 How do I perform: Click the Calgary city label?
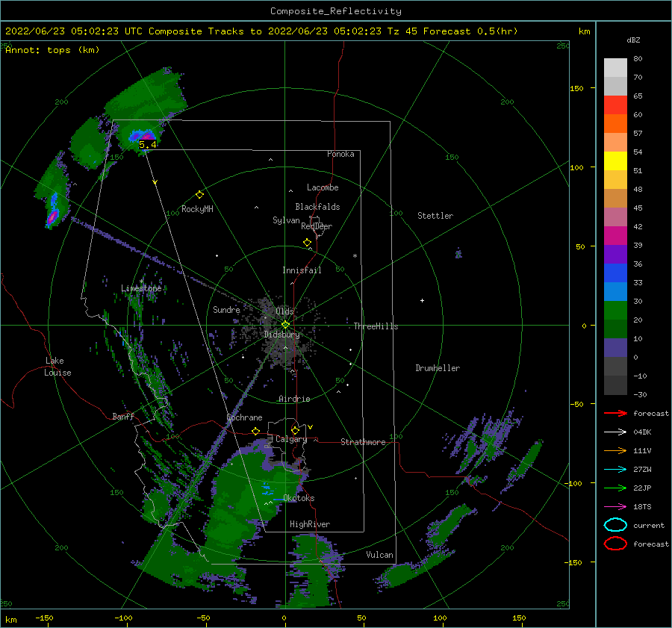291,439
